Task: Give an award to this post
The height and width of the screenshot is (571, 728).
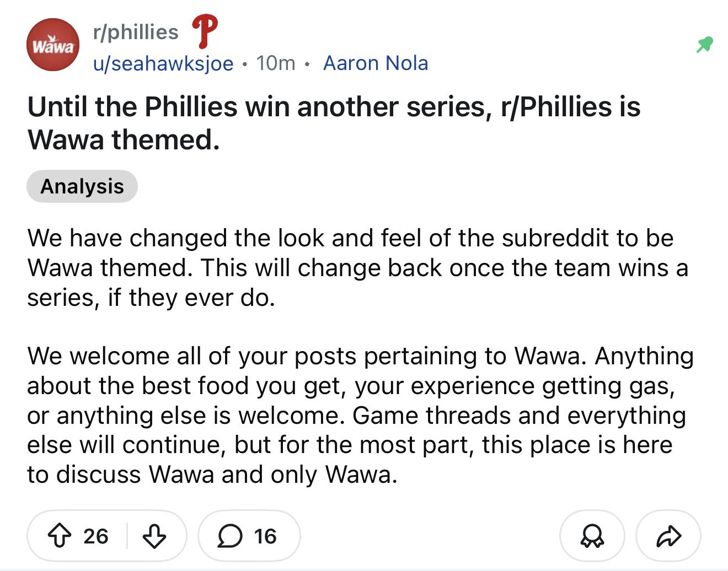Action: (592, 536)
